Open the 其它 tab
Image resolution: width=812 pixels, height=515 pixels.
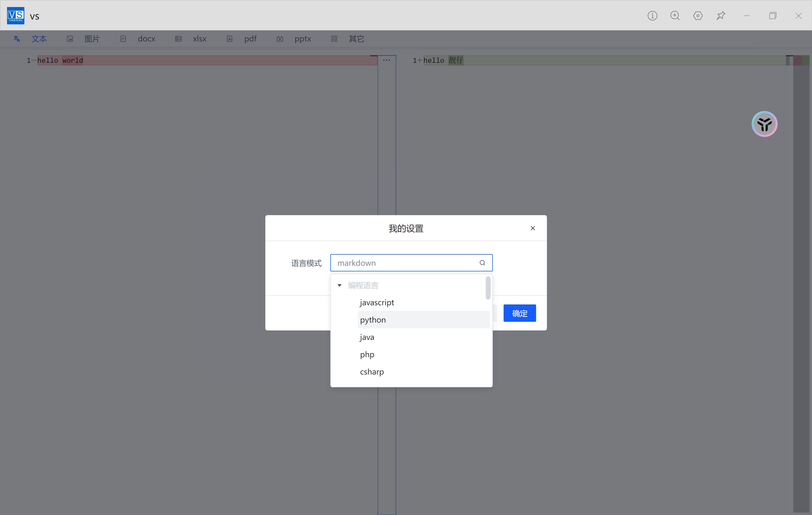tap(356, 39)
